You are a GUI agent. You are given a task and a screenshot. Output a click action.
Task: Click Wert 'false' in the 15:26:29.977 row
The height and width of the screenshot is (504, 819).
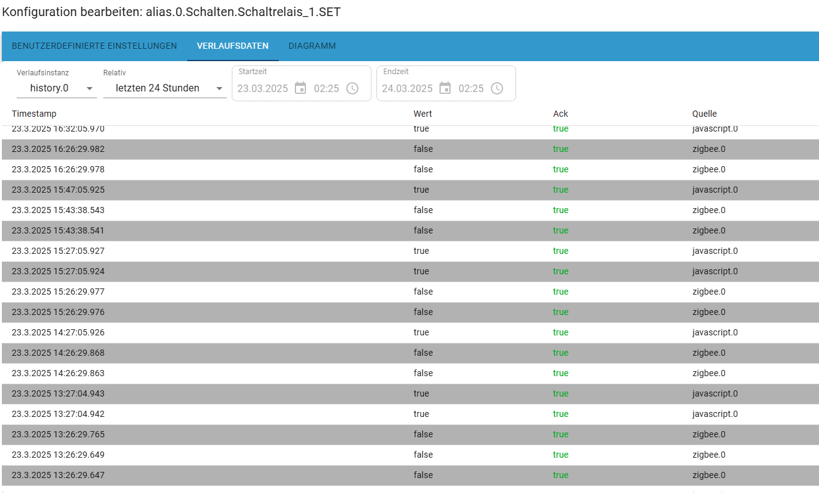423,292
